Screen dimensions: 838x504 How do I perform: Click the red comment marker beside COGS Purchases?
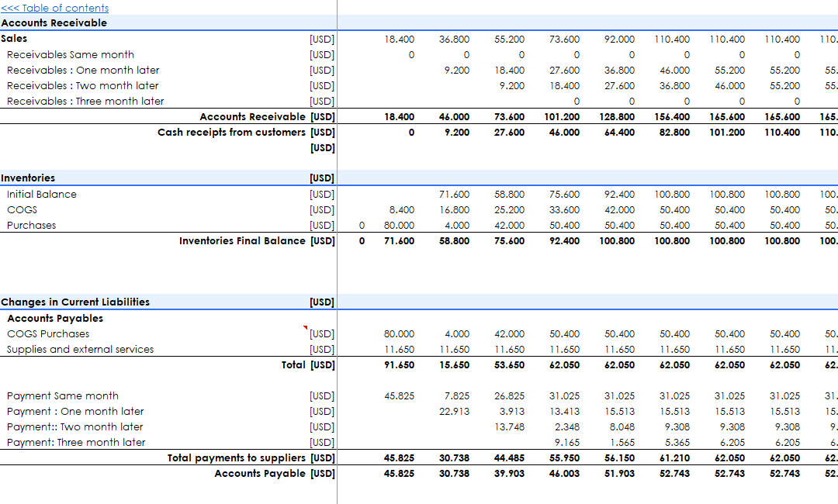click(306, 328)
